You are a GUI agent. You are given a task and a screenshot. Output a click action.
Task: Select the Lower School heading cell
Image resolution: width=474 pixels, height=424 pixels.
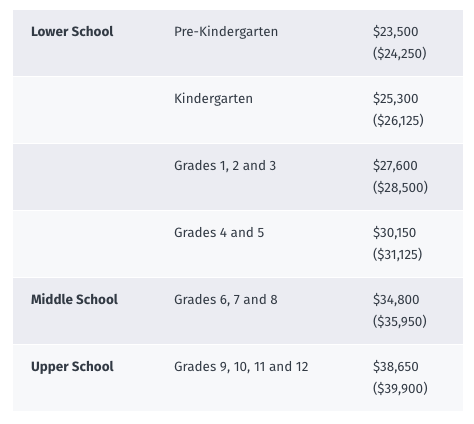click(x=72, y=32)
